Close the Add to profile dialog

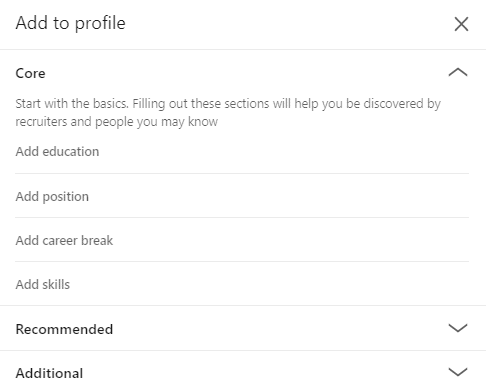coord(461,24)
